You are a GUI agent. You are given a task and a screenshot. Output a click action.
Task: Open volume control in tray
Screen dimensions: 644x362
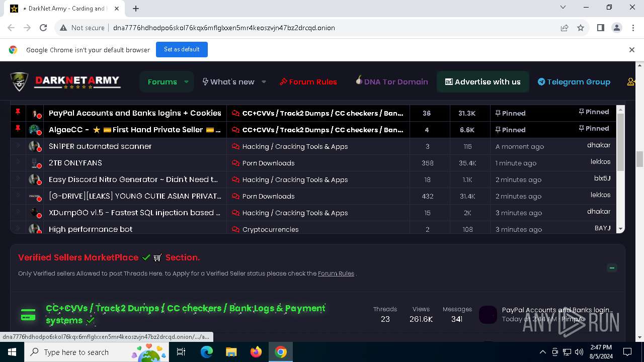coord(579,352)
